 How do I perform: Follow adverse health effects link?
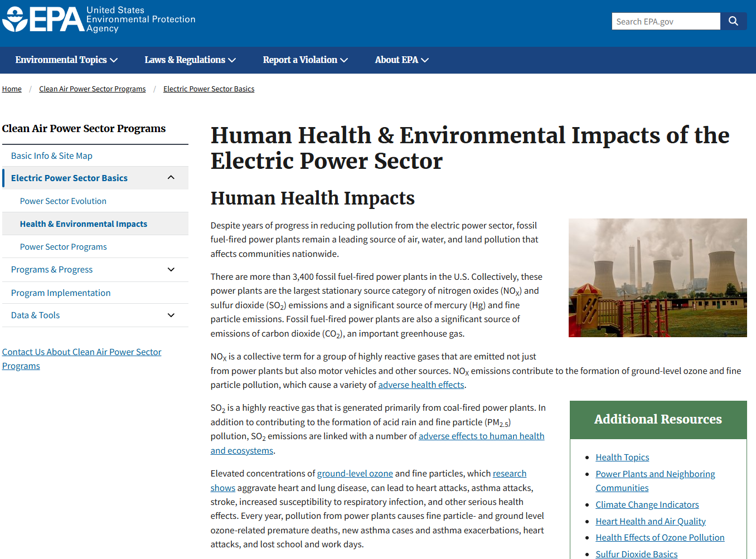tap(421, 385)
